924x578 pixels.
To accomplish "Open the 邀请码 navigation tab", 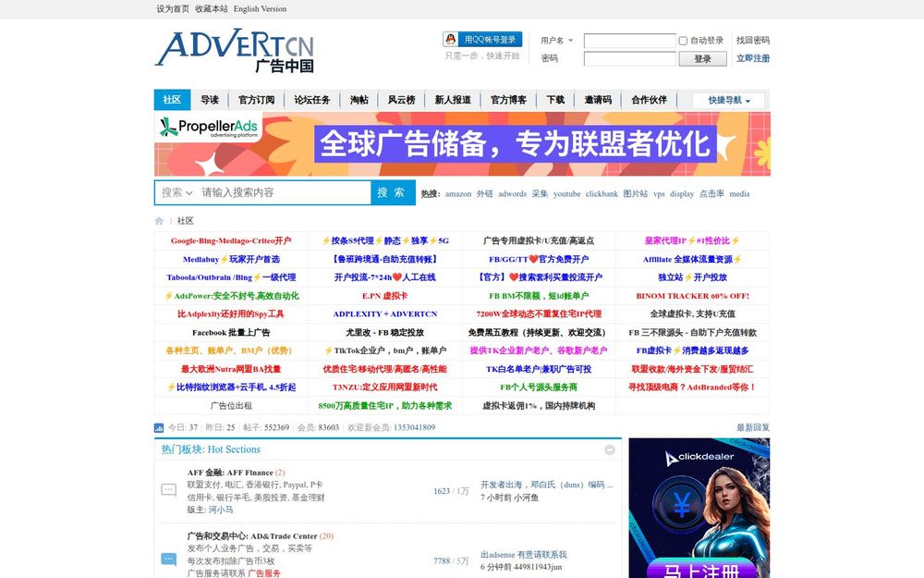I will 598,100.
